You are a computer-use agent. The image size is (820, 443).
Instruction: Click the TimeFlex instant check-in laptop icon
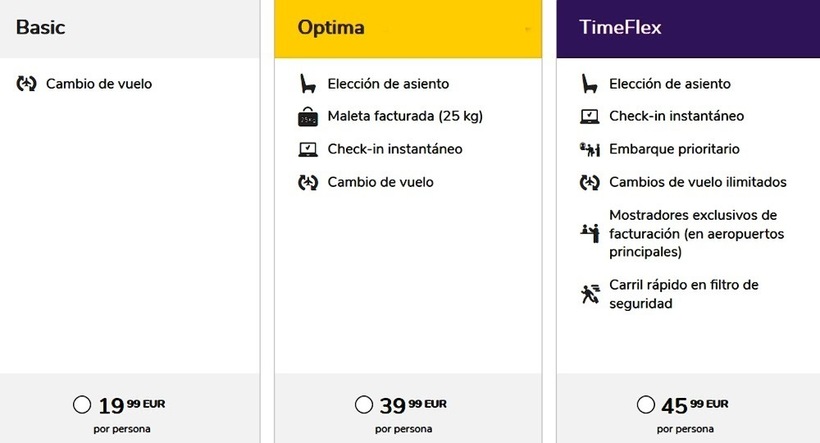point(590,117)
